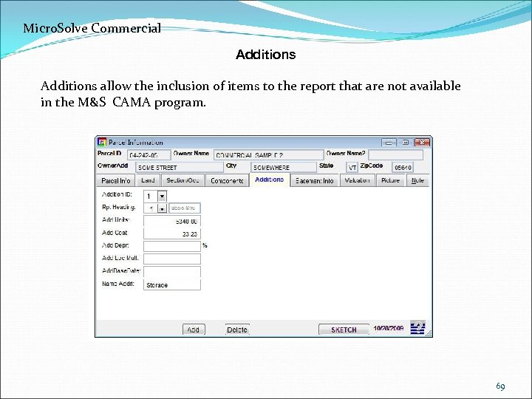
Task: Click the Rp. Heading description box
Action: pyautogui.click(x=185, y=208)
